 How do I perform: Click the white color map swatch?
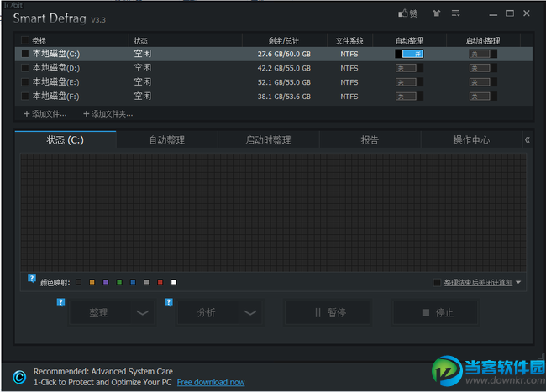[x=173, y=282]
